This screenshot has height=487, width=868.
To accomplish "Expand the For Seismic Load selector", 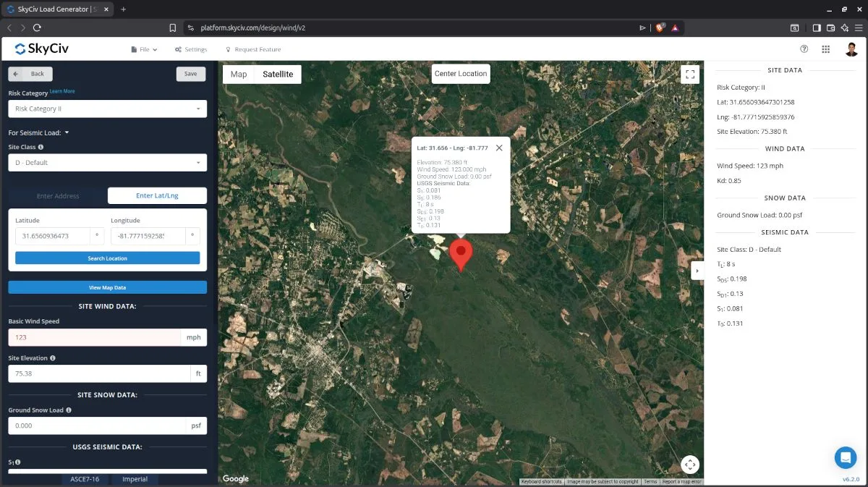I will tap(67, 133).
